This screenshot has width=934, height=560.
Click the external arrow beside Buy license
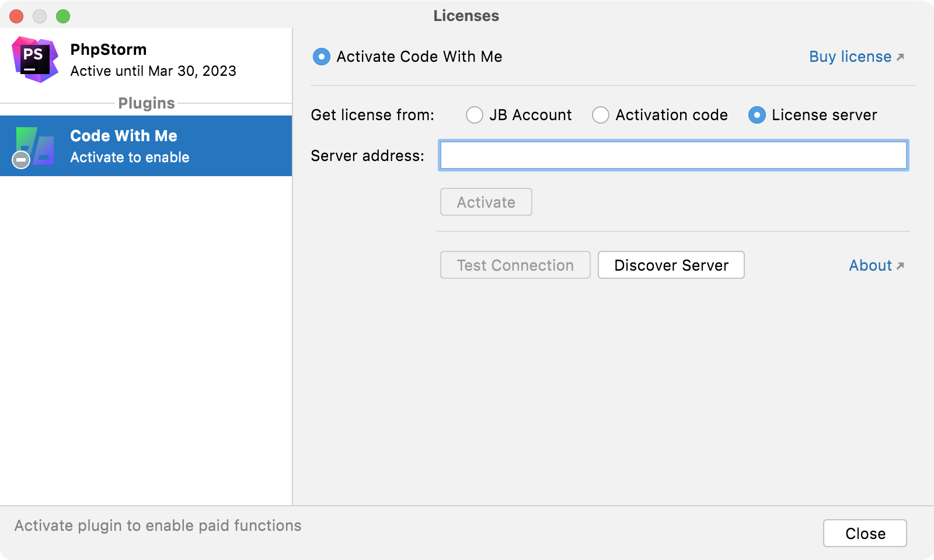point(900,57)
